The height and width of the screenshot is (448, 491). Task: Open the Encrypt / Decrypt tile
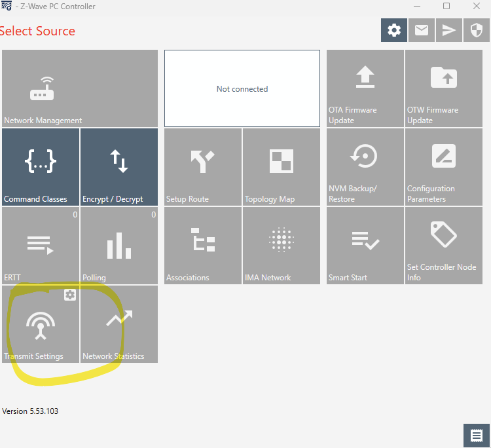(x=119, y=167)
